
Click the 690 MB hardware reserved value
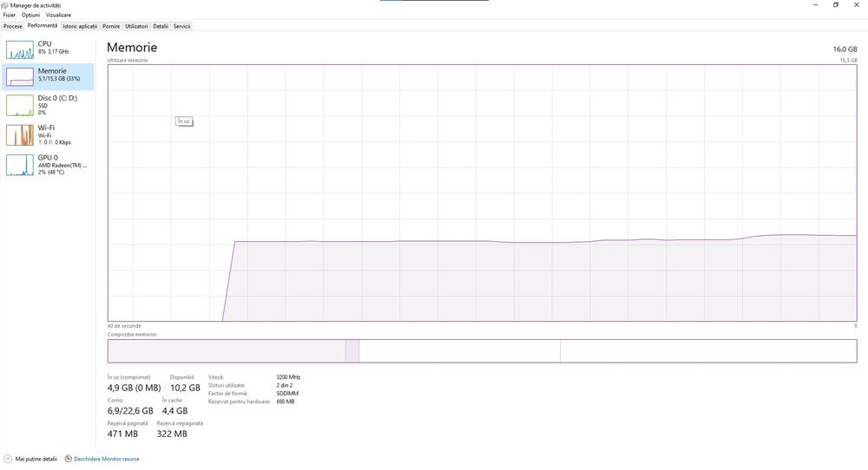pos(285,401)
